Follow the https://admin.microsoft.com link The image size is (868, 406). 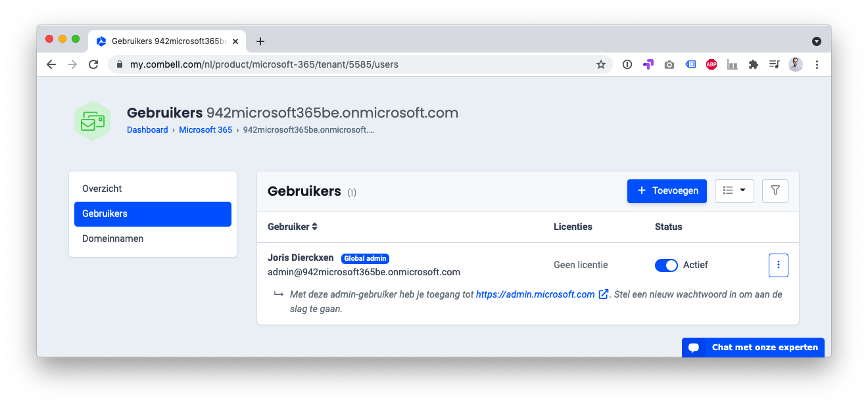535,294
